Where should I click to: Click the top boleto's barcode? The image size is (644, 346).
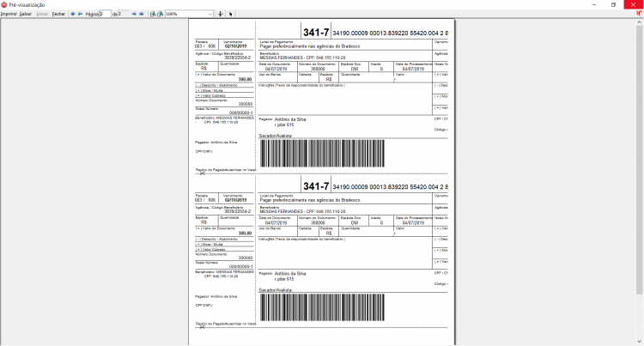322,153
